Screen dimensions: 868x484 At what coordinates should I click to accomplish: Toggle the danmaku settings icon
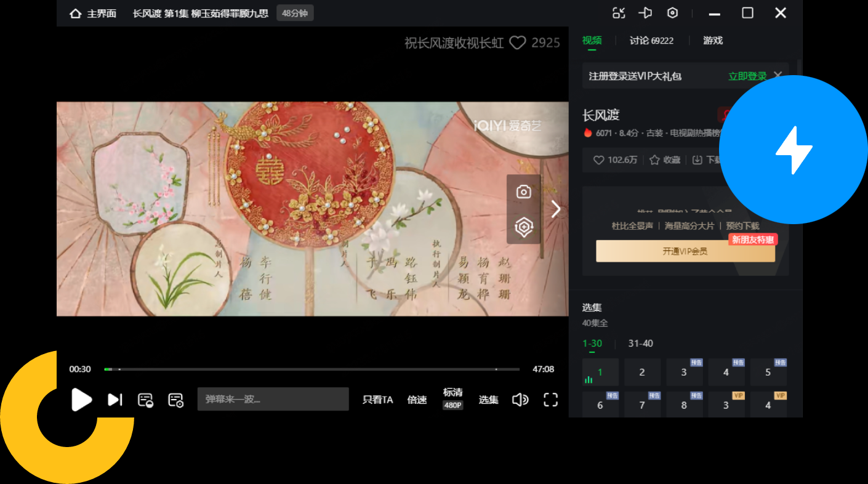[x=175, y=399]
